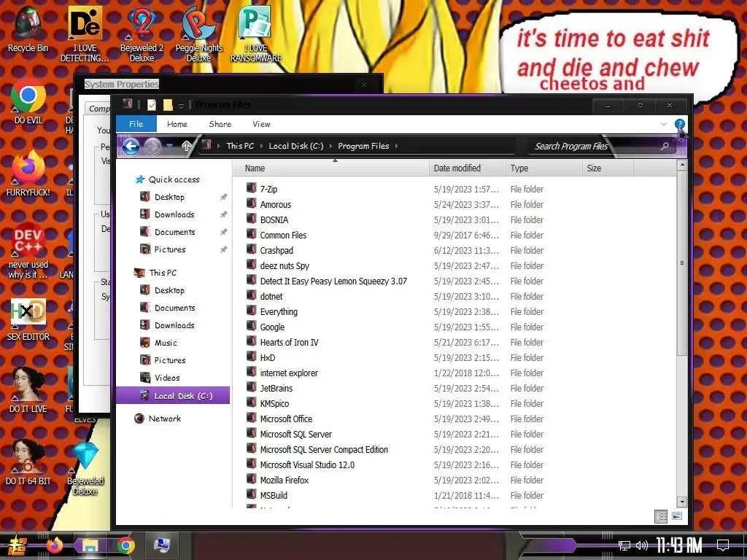The image size is (747, 560).
Task: Select the deez nuts Spy folder
Action: point(285,265)
